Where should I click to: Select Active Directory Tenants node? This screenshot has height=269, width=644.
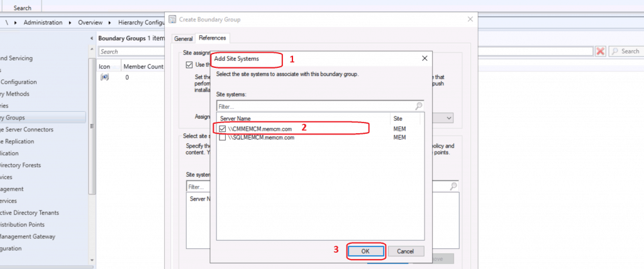30,212
